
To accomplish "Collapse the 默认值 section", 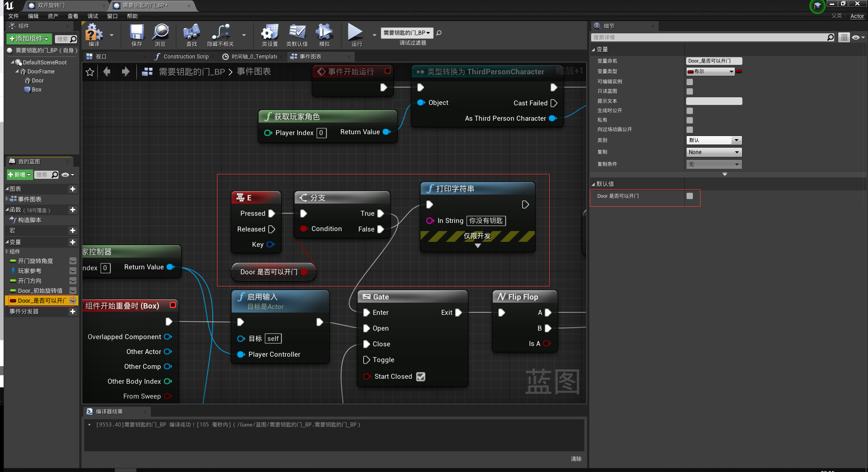I will coord(593,184).
